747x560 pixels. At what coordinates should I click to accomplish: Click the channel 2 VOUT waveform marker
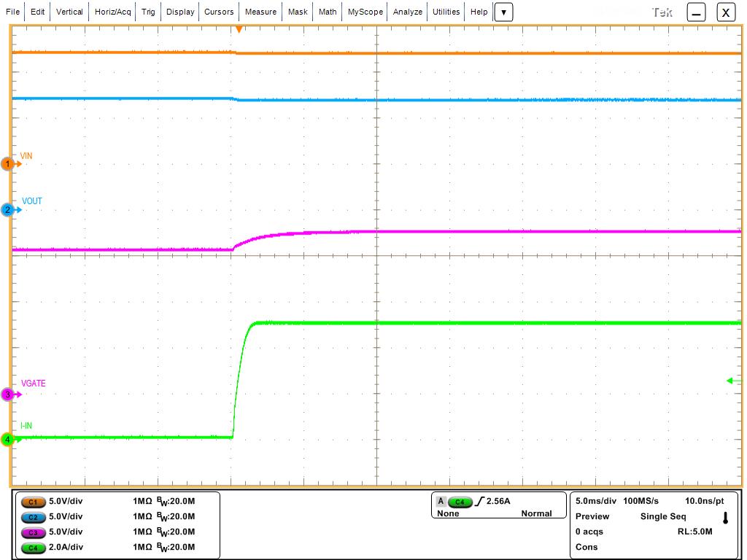pos(9,210)
